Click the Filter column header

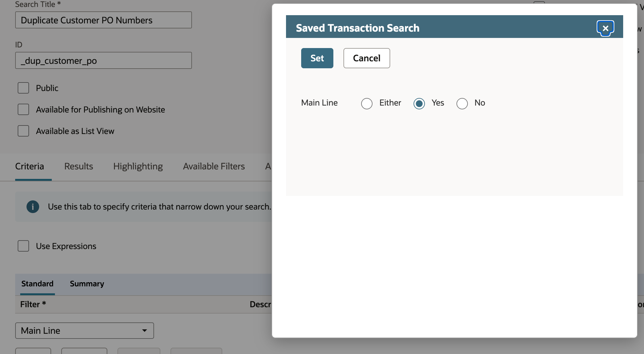click(33, 304)
